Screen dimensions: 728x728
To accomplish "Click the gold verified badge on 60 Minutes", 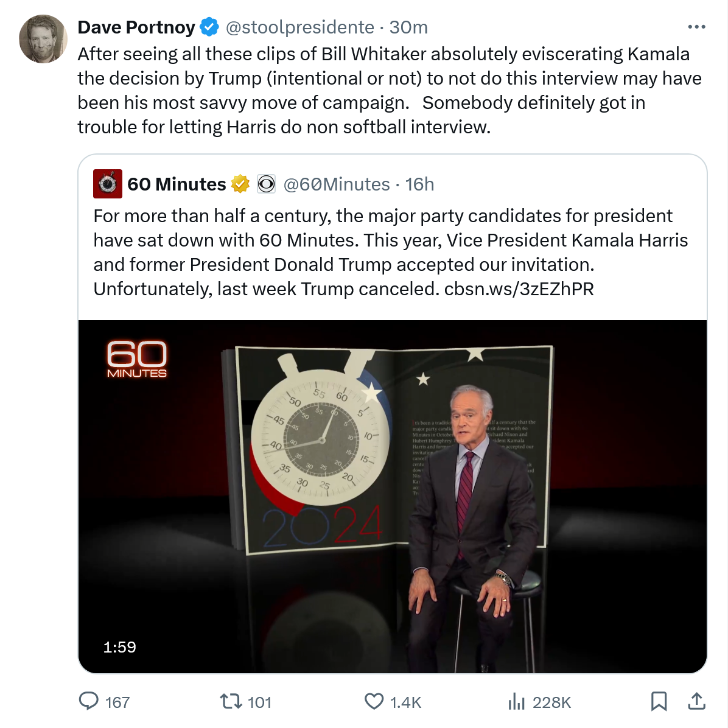I will 240,184.
